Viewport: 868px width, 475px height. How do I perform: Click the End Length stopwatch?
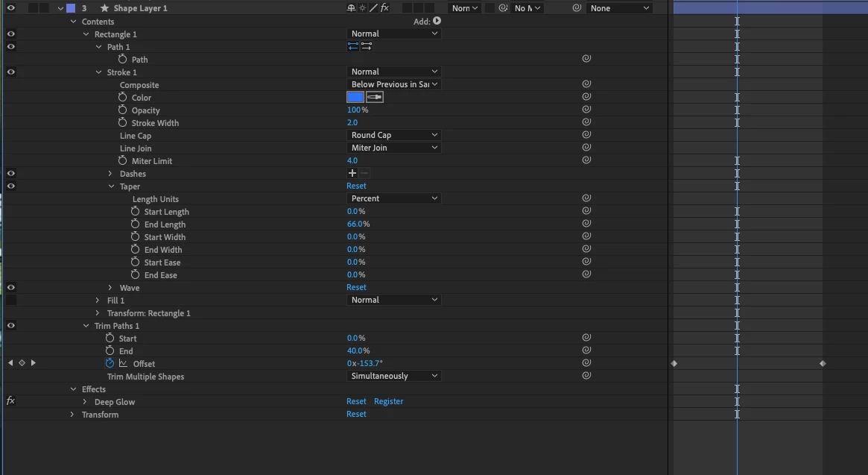pyautogui.click(x=135, y=224)
